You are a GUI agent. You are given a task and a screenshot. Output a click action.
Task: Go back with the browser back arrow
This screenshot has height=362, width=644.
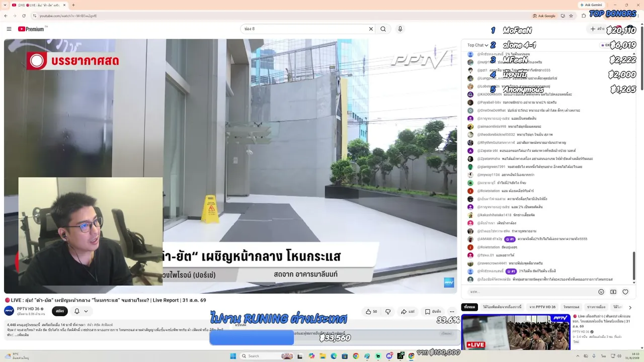6,16
